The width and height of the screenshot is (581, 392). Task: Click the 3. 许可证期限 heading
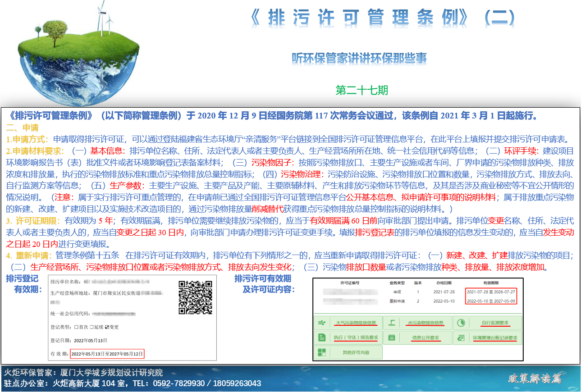(33, 221)
